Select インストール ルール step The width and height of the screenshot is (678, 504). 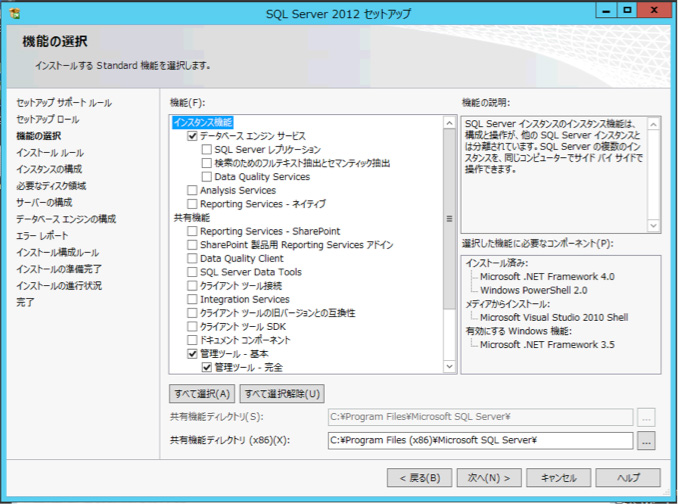pos(50,153)
